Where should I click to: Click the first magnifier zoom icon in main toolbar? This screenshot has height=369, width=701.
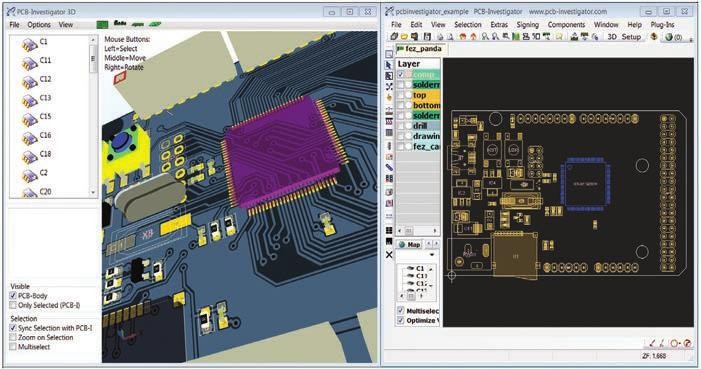click(x=485, y=37)
